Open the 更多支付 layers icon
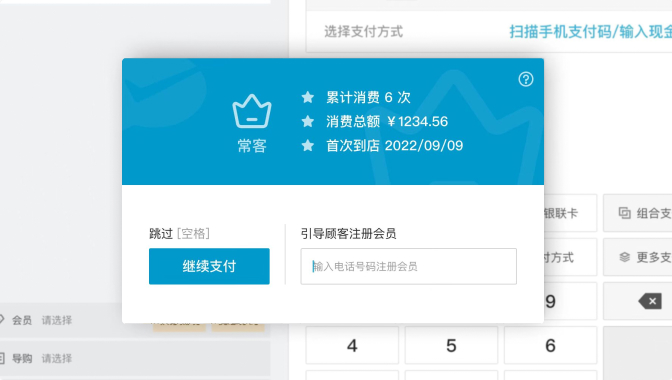This screenshot has height=380, width=672. coord(624,257)
